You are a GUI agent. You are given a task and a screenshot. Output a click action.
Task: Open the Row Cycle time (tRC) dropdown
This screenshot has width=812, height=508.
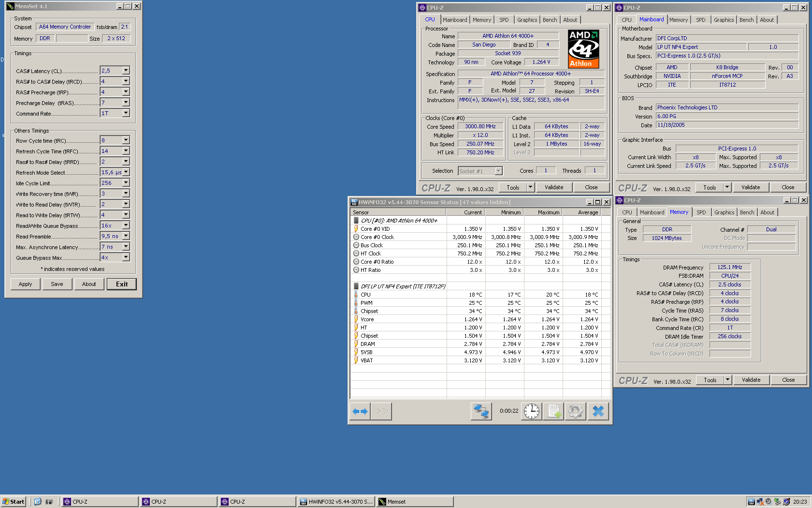point(126,140)
